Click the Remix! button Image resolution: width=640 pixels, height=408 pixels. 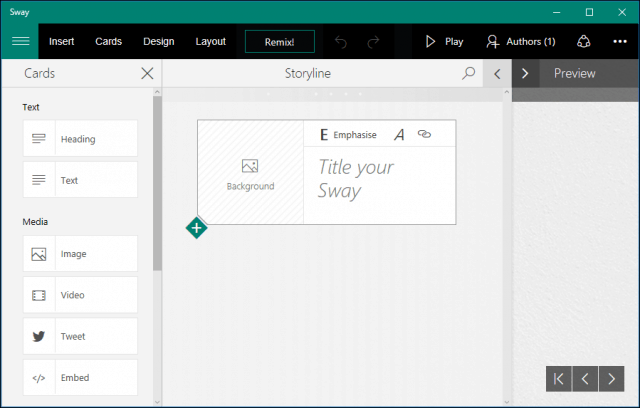tap(280, 42)
